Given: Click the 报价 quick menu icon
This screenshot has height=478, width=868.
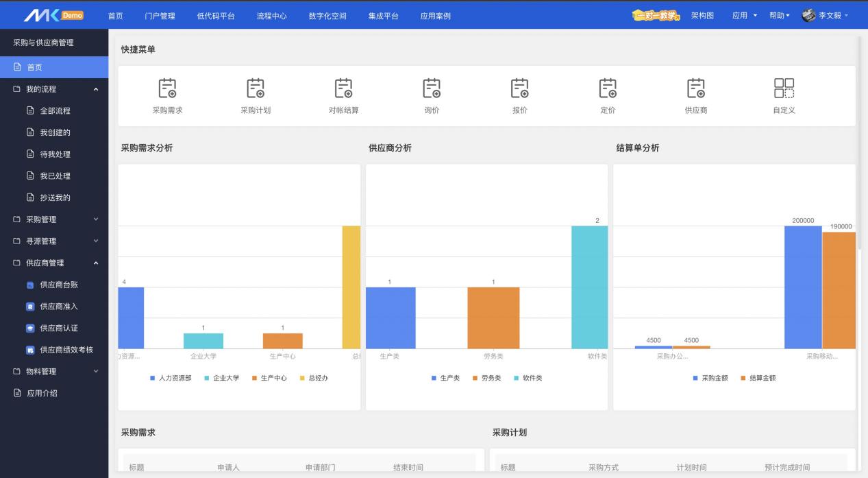Looking at the screenshot, I should click(520, 88).
